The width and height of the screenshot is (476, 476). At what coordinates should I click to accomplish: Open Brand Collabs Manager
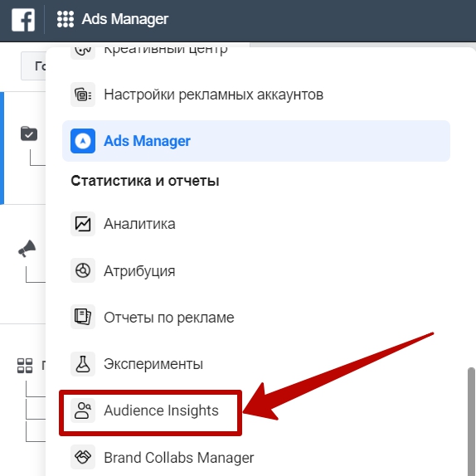[x=256, y=457]
